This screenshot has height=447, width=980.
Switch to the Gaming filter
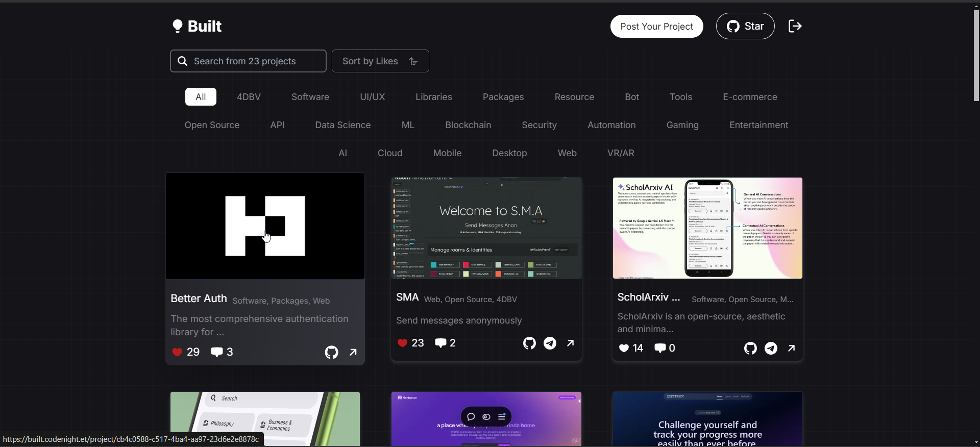point(682,125)
